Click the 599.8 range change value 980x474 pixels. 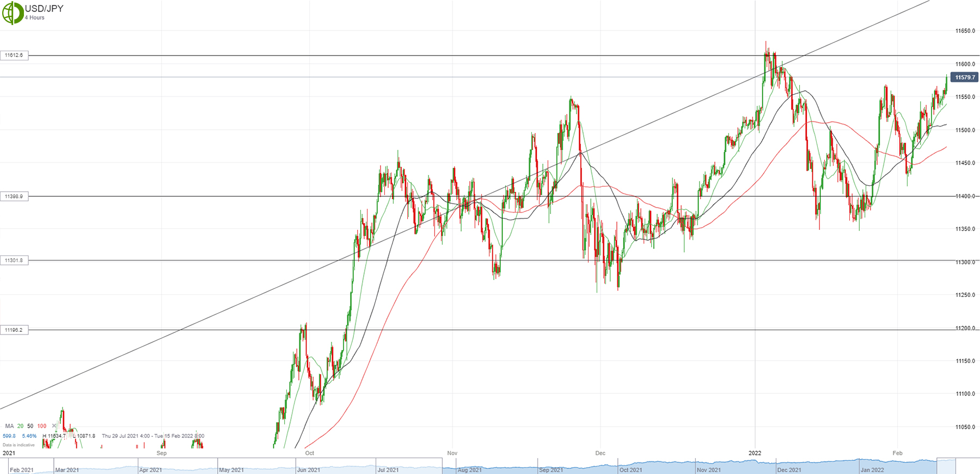(x=9, y=436)
